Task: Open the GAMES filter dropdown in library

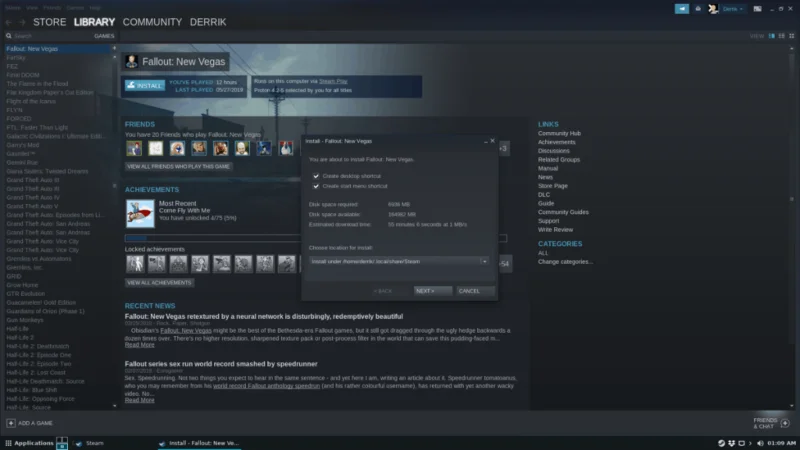Action: click(x=104, y=36)
